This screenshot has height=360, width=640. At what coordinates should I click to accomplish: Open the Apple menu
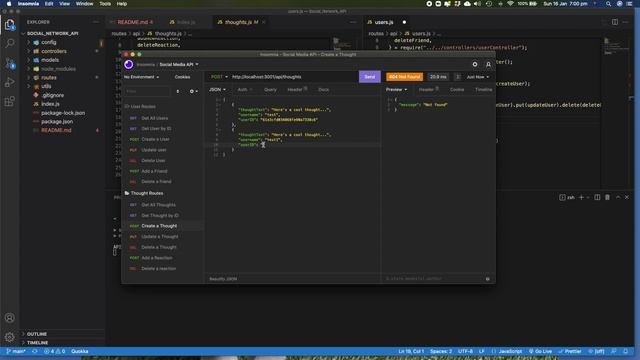pyautogui.click(x=9, y=4)
